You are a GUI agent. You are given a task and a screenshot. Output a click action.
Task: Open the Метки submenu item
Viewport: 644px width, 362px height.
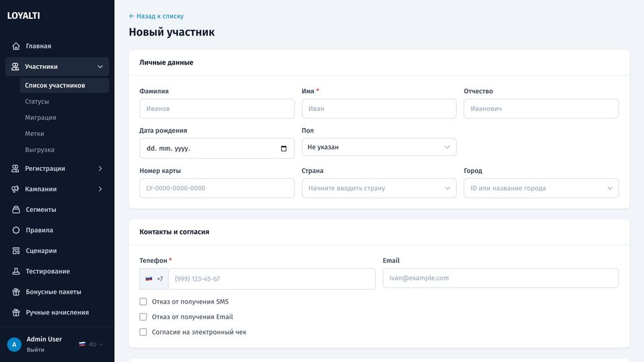(x=34, y=133)
